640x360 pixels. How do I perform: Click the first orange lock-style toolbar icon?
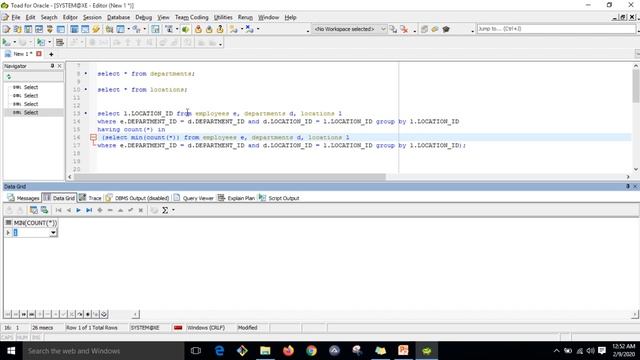[x=198, y=29]
